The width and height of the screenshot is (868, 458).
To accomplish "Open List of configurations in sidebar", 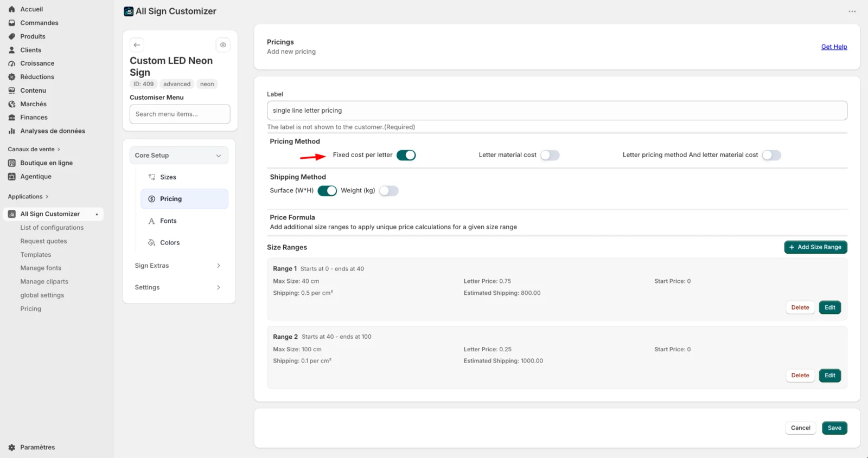I will coord(52,228).
